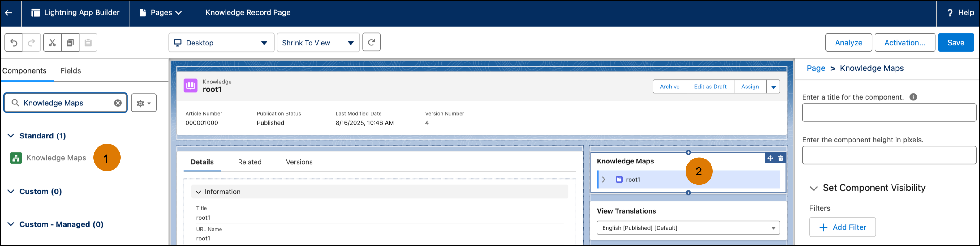
Task: Click the move handle on Knowledge Maps
Action: (770, 158)
